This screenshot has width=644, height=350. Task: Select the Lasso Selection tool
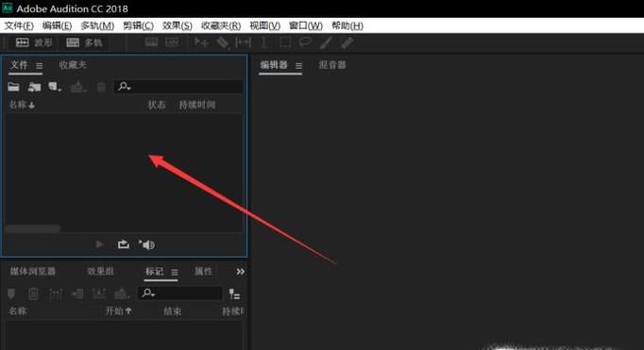305,42
